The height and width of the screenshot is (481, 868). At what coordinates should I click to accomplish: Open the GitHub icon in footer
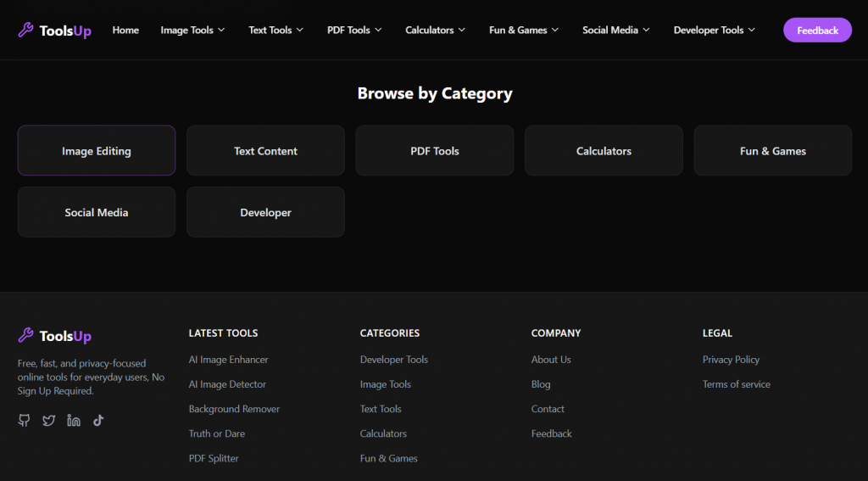[25, 420]
